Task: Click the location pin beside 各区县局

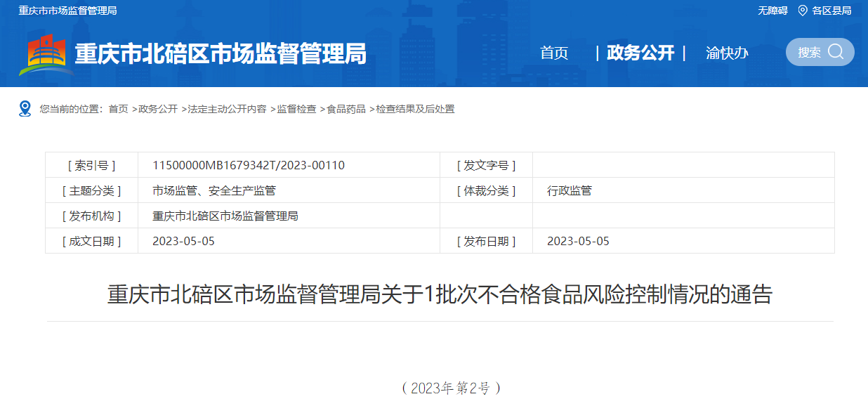Action: coord(803,11)
